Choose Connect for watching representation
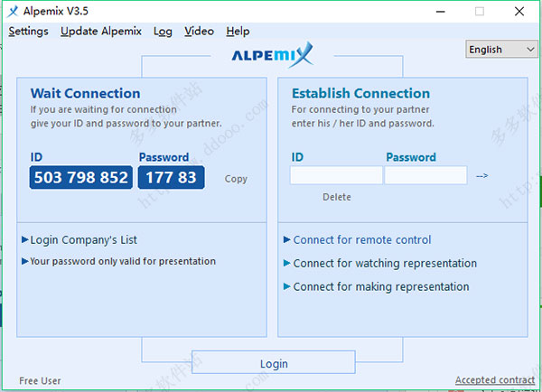542x392 pixels. click(380, 263)
